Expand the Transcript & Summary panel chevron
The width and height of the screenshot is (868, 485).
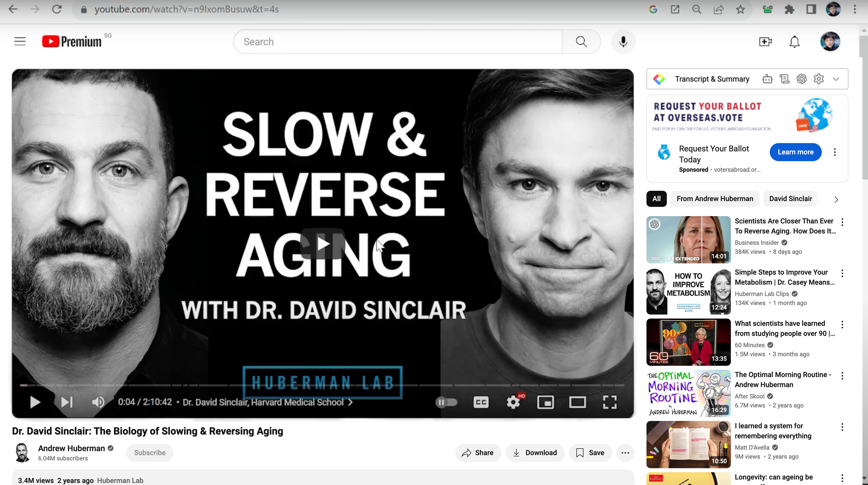[836, 79]
